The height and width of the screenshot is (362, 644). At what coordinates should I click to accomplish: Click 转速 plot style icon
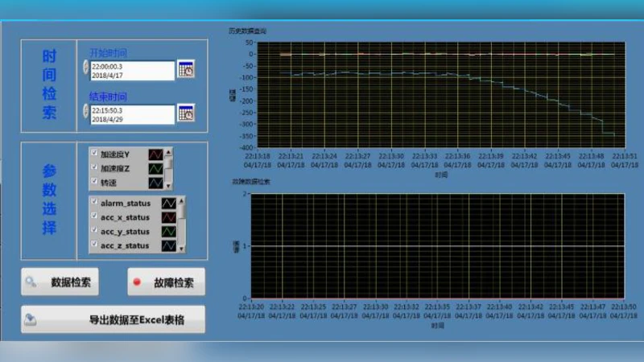(x=155, y=183)
